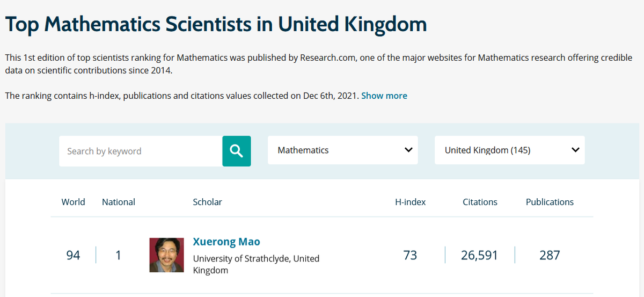The height and width of the screenshot is (297, 644).
Task: Click the Show more link
Action: [384, 96]
